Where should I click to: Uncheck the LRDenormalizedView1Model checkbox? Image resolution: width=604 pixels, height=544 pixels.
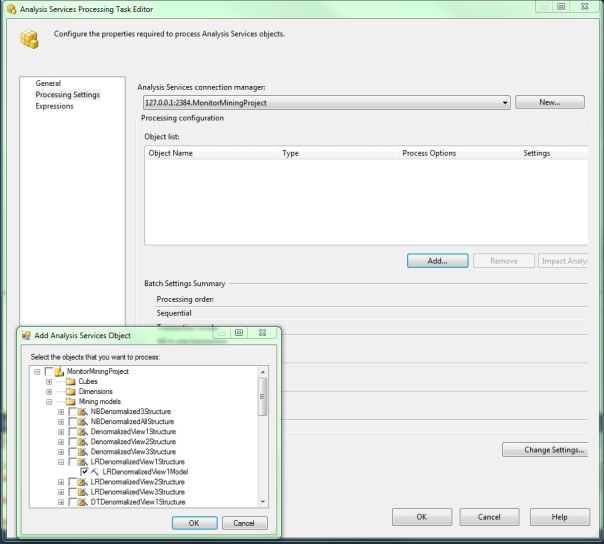click(x=85, y=472)
